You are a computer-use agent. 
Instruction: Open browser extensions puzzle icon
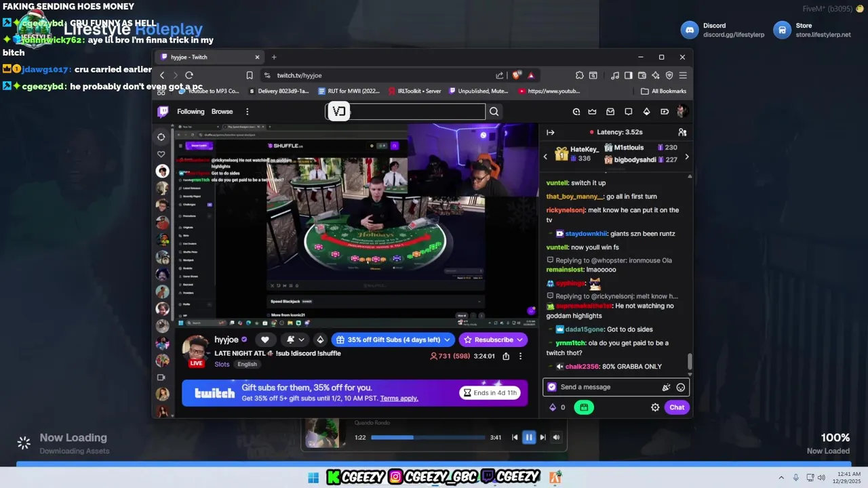pyautogui.click(x=580, y=75)
